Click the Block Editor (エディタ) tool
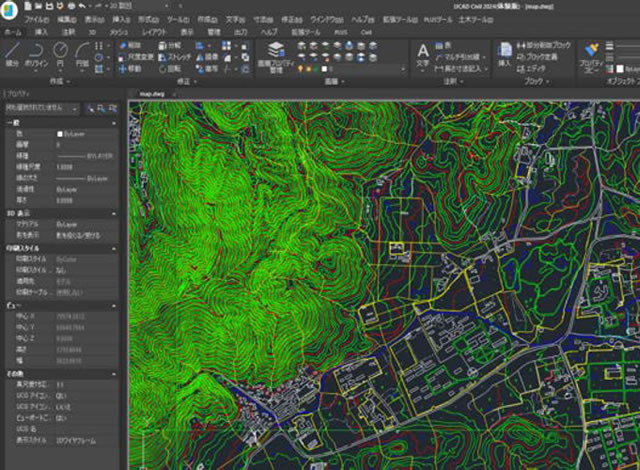The image size is (640, 470). (x=531, y=69)
